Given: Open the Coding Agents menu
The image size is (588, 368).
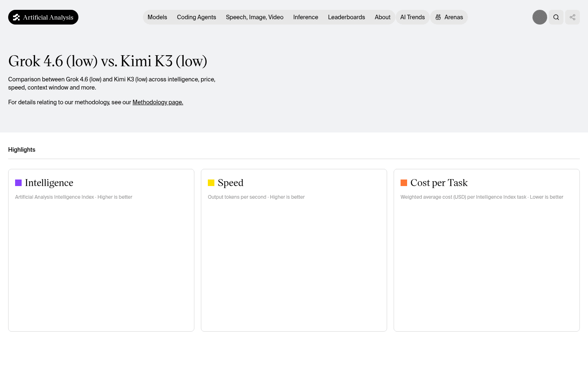Looking at the screenshot, I should point(196,17).
